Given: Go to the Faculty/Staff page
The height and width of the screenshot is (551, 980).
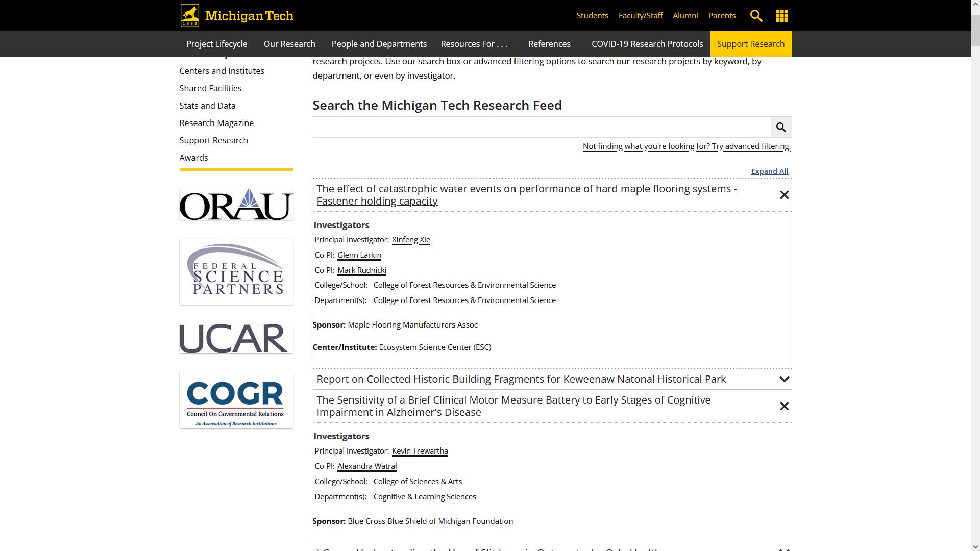Looking at the screenshot, I should coord(641,16).
